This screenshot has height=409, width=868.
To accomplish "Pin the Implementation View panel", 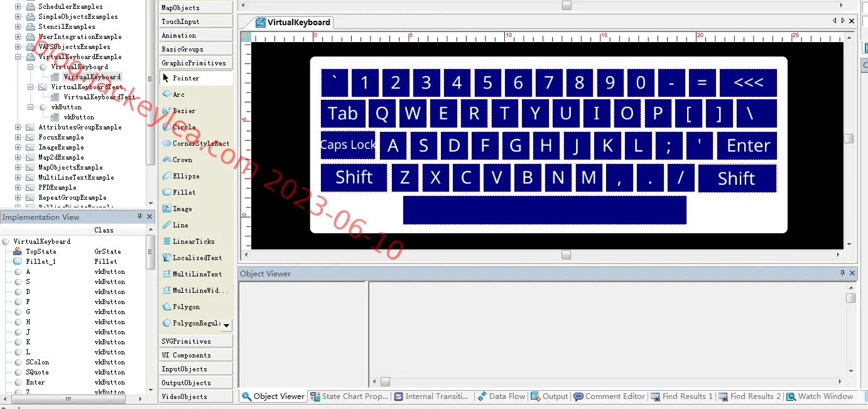I will [140, 216].
